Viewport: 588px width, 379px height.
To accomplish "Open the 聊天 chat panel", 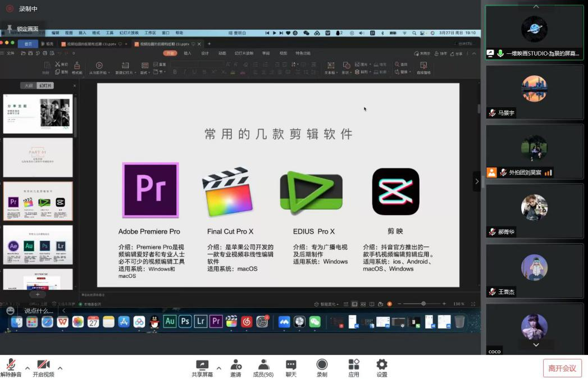I will click(x=291, y=367).
